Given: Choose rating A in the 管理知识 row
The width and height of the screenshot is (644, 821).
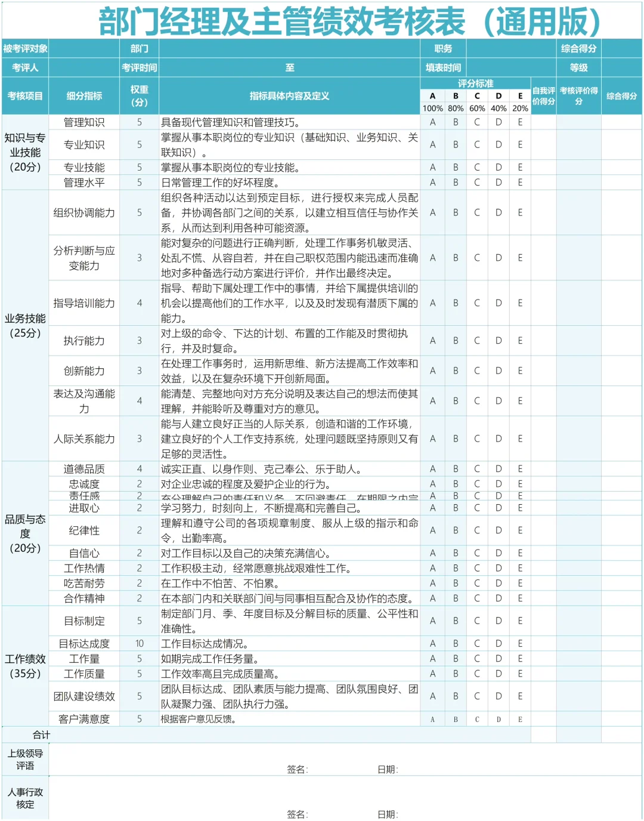Looking at the screenshot, I should (432, 122).
